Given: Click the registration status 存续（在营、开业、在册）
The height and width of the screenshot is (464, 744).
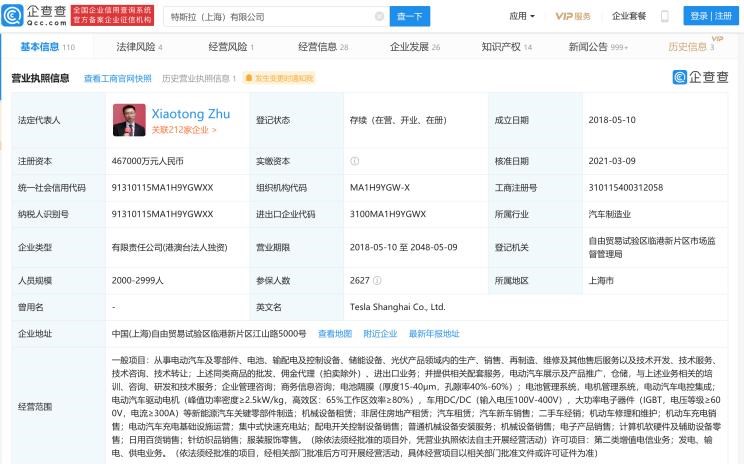Looking at the screenshot, I should tap(399, 120).
